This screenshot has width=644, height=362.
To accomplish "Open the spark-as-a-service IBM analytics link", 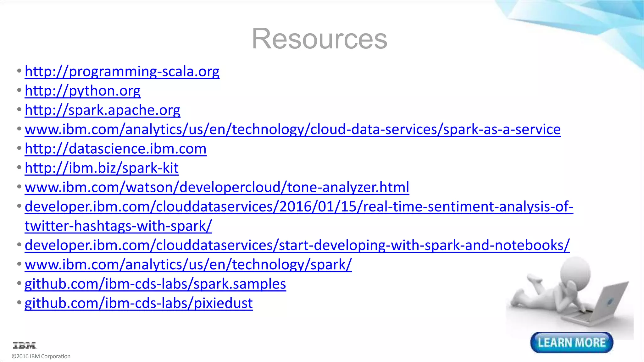I will click(293, 129).
